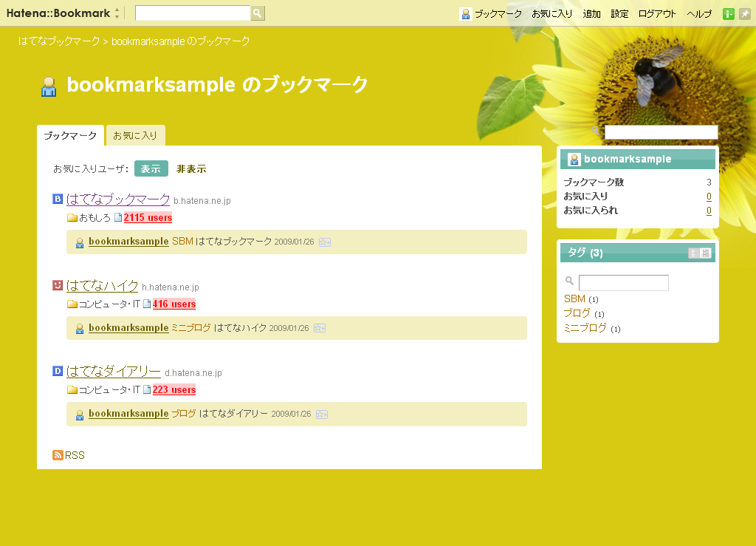Viewport: 756px width, 546px height.
Task: Click bookmarksample username in SBM comment row
Action: [x=128, y=241]
